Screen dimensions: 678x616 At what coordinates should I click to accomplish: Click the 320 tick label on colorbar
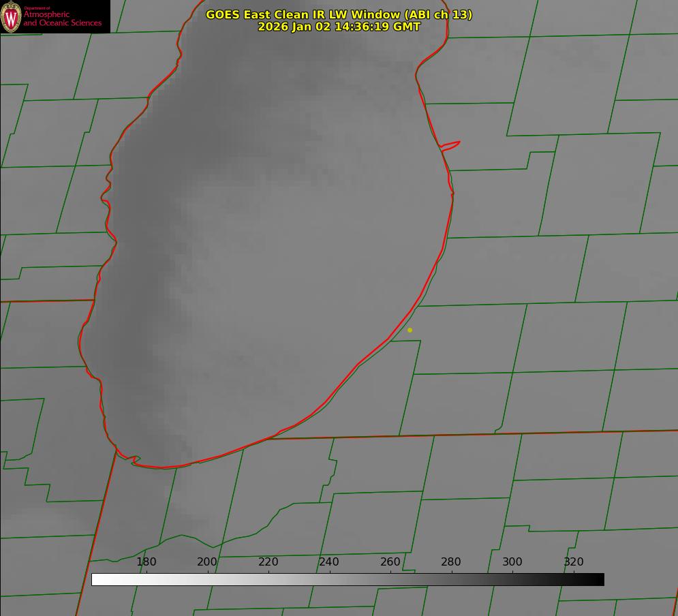tap(574, 561)
